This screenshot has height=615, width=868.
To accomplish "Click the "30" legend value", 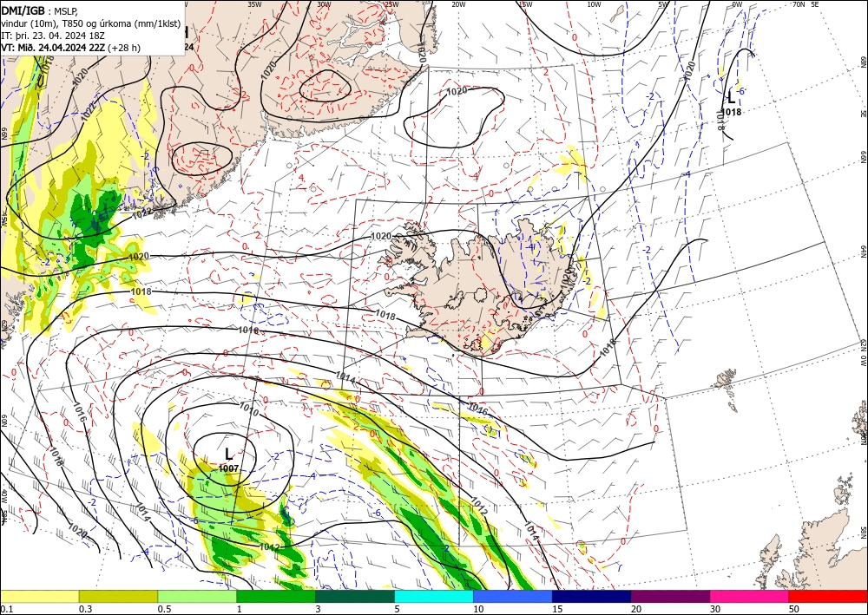I will [715, 609].
